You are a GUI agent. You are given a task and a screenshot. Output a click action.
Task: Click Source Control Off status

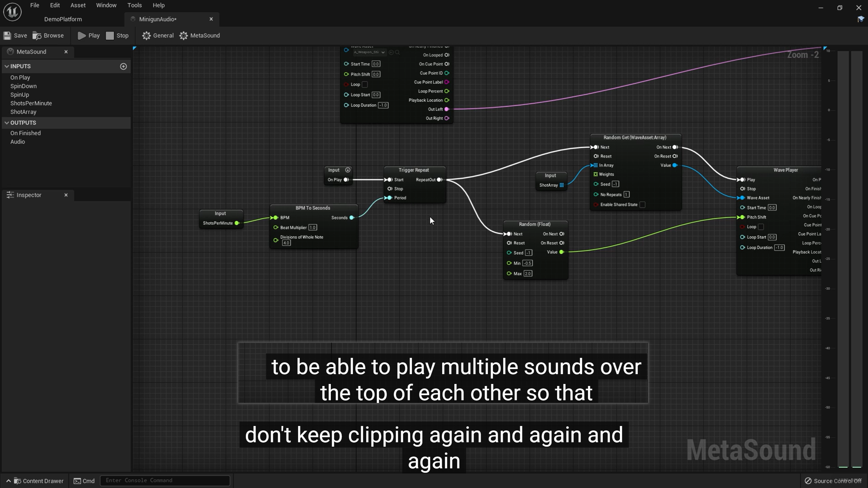[833, 481]
